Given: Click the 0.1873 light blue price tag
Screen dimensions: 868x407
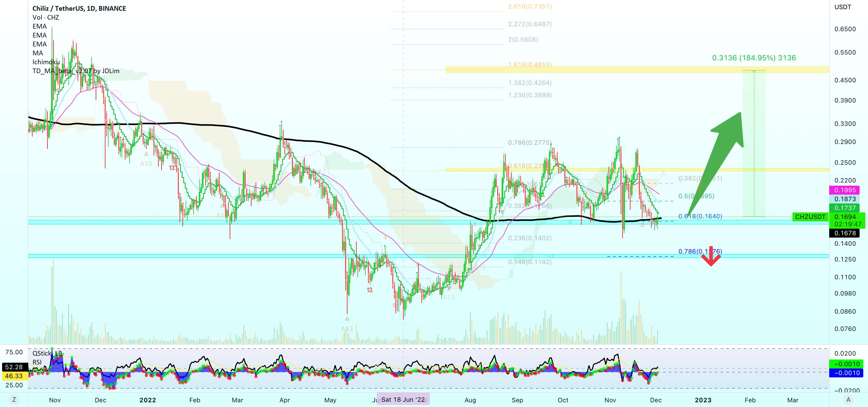Looking at the screenshot, I should (845, 199).
